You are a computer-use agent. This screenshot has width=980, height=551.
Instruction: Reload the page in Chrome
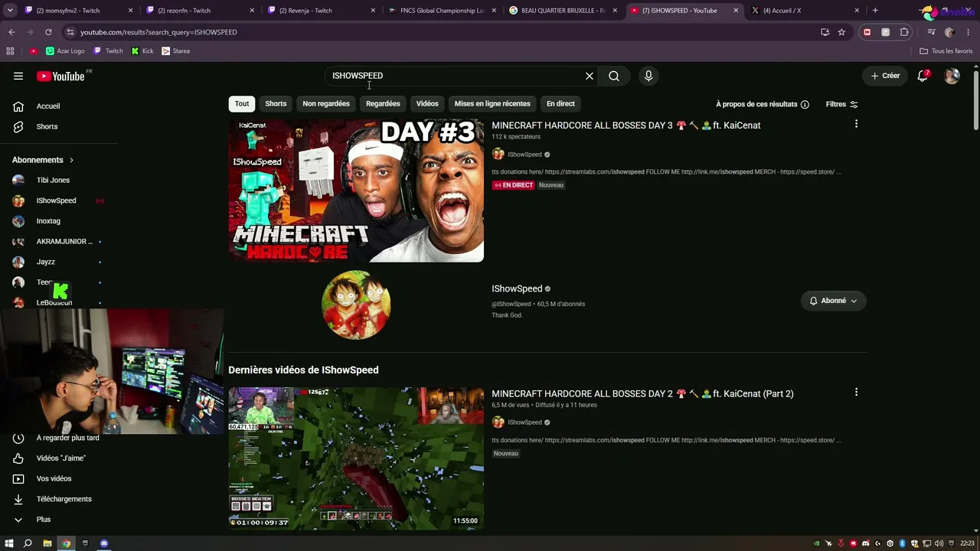pos(48,32)
